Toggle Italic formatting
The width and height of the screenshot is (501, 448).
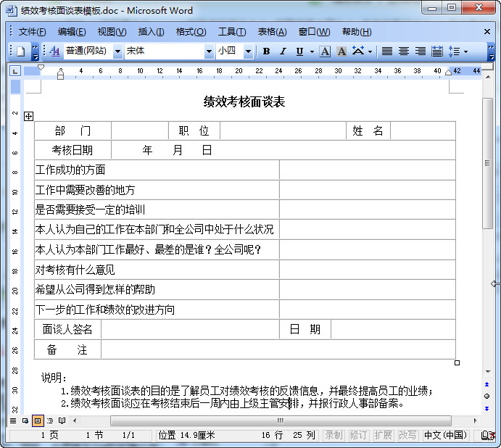click(282, 51)
